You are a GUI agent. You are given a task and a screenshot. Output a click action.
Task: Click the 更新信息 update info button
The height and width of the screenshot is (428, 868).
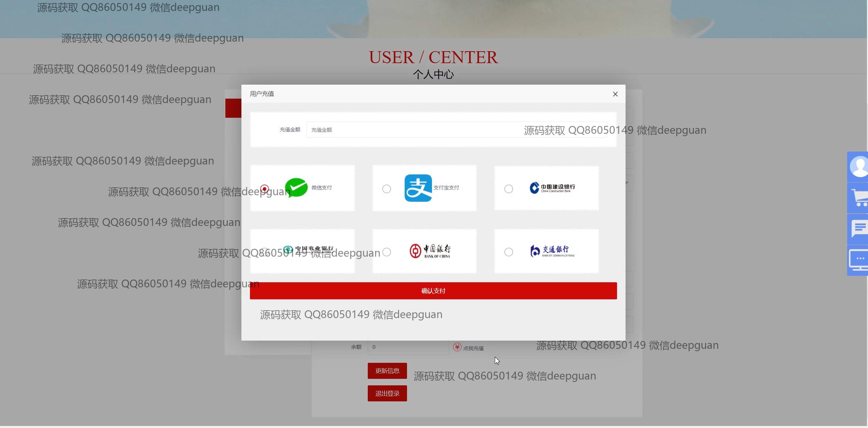pos(387,371)
